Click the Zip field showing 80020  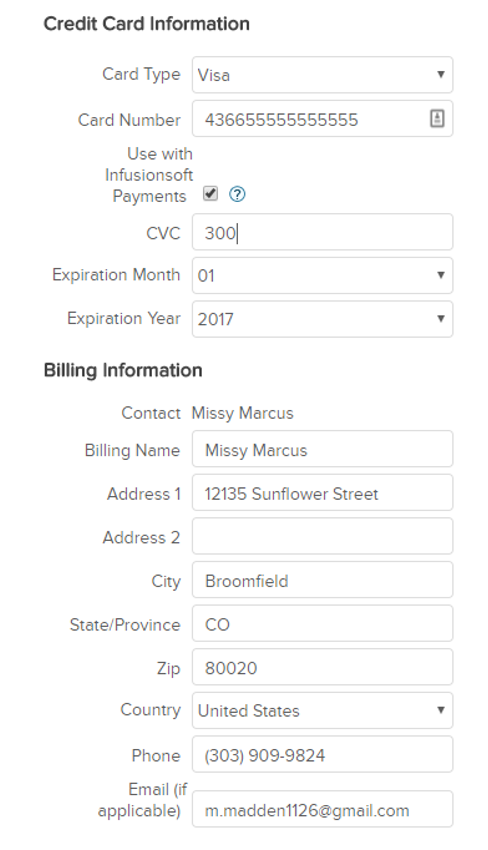click(322, 667)
